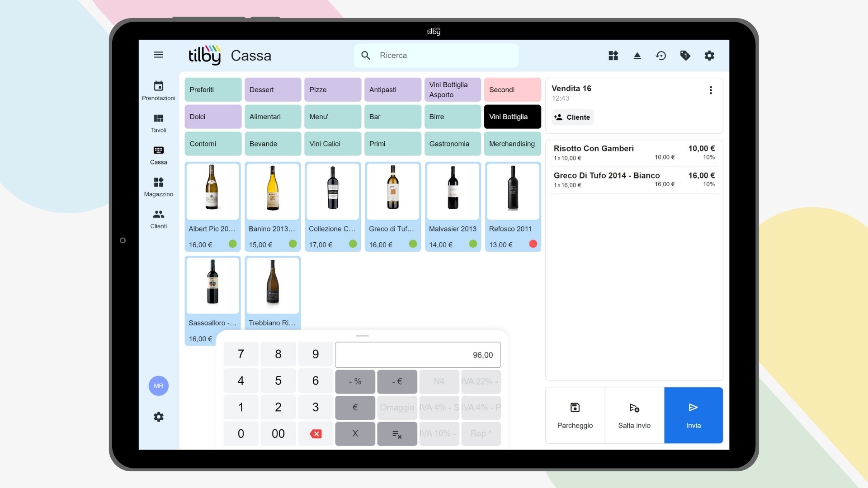Image resolution: width=868 pixels, height=488 pixels.
Task: Open the apps grid icon in the toolbar
Action: 613,55
